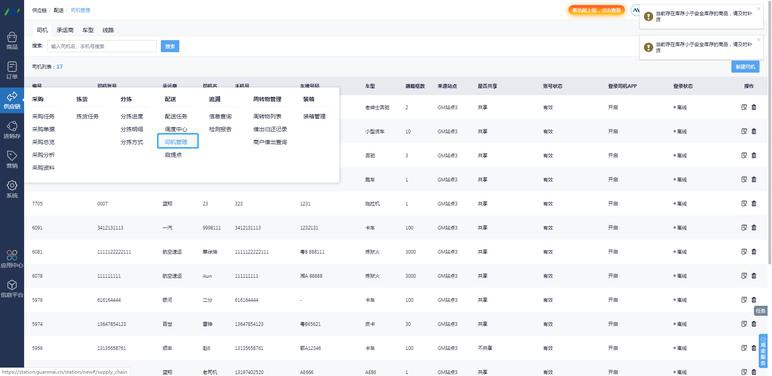The image size is (772, 376).
Task: Close the second stock warning notification
Action: click(x=759, y=39)
